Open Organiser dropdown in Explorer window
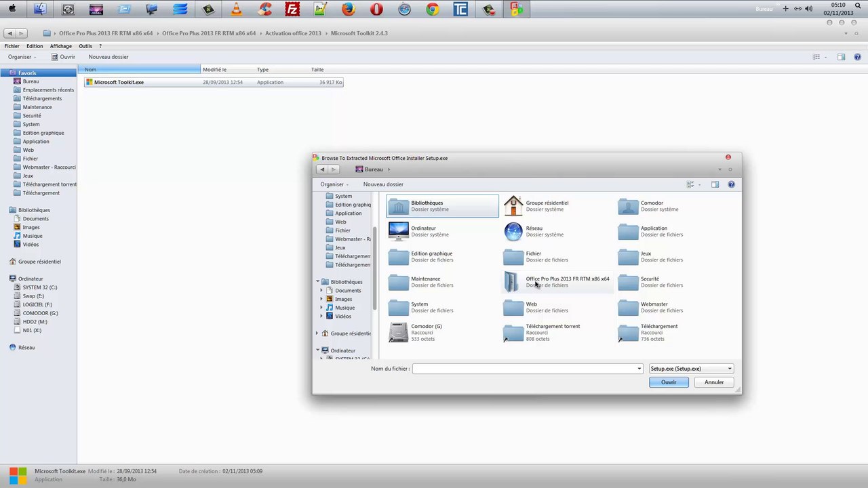The image size is (868, 488). 22,57
